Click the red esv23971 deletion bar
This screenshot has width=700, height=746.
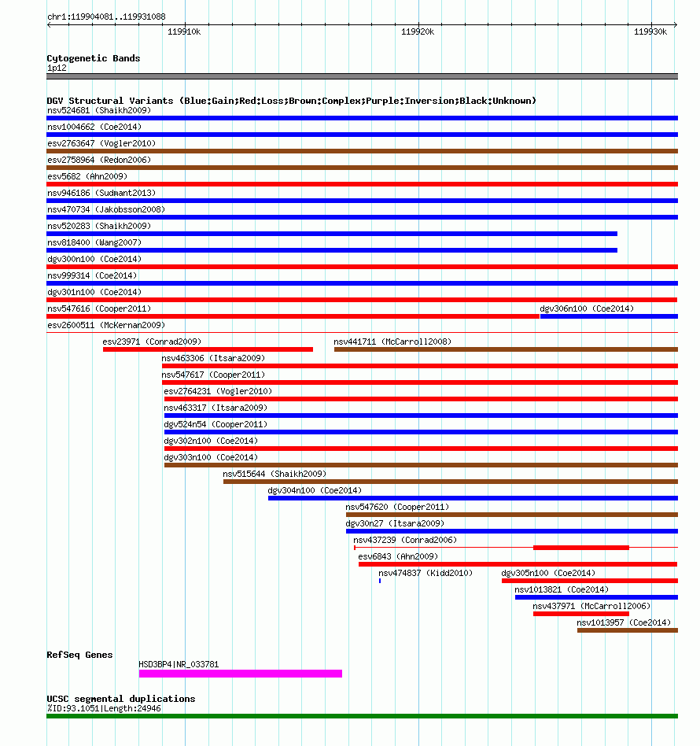click(208, 349)
